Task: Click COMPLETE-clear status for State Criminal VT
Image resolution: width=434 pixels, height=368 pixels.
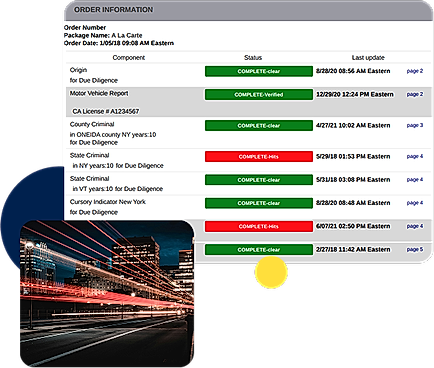Action: click(x=259, y=180)
